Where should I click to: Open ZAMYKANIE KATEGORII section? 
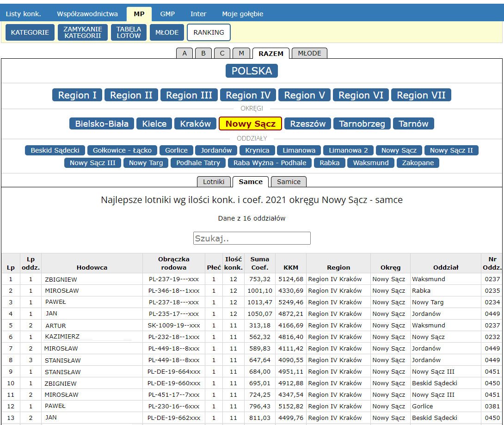[x=83, y=32]
